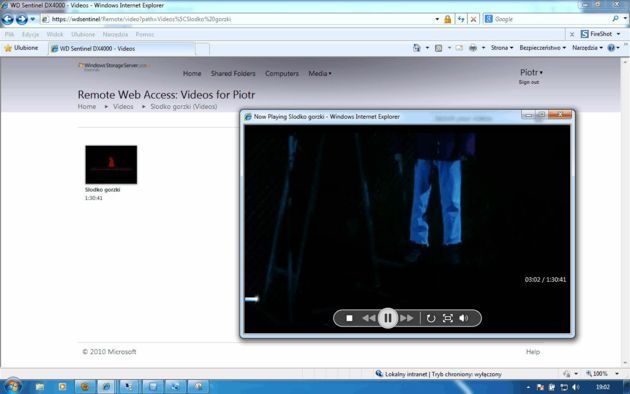The height and width of the screenshot is (394, 630).
Task: Open the Help link
Action: coord(533,352)
